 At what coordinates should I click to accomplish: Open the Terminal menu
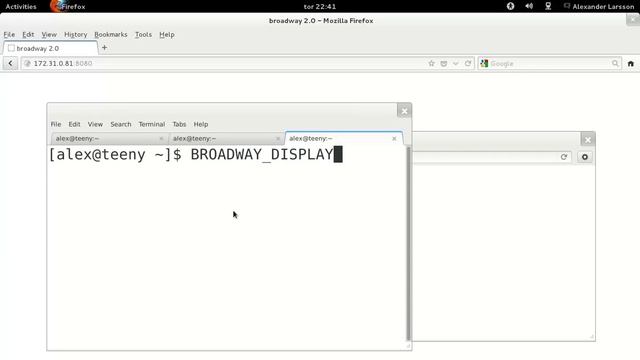[x=151, y=124]
